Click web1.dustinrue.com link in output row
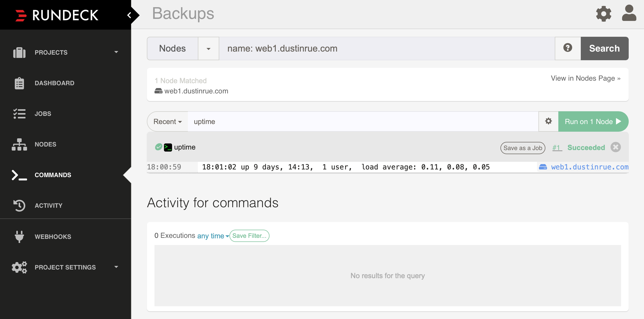Screen dimensions: 644x319 coord(590,167)
